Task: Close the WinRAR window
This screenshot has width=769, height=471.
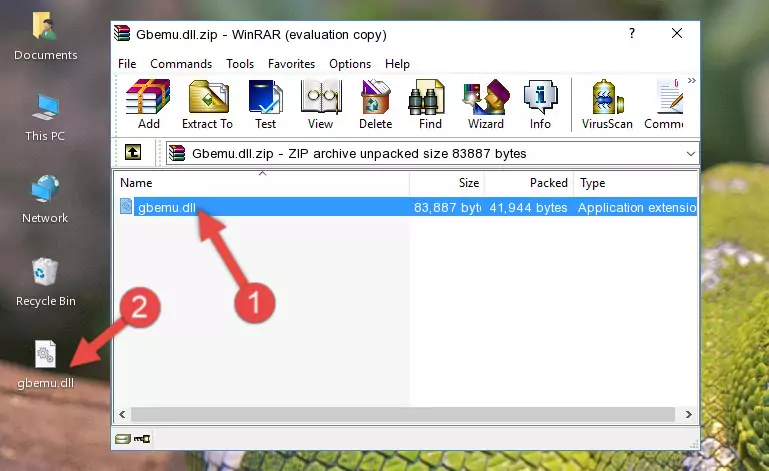Action: click(x=677, y=33)
